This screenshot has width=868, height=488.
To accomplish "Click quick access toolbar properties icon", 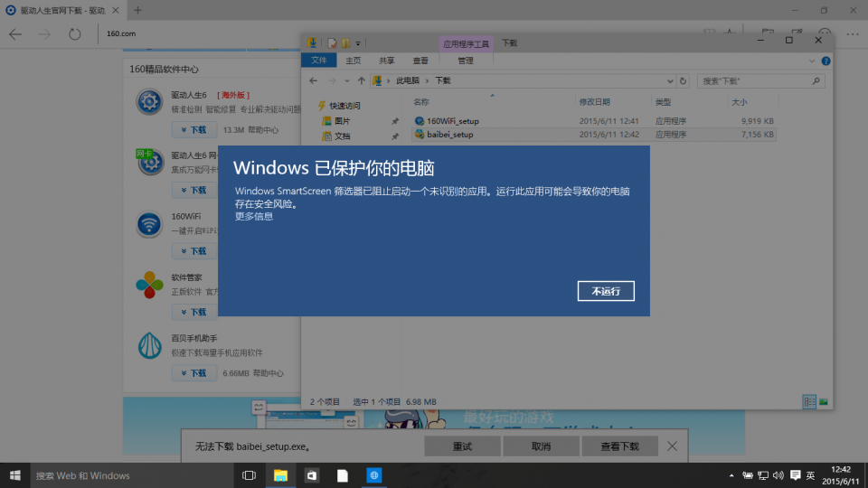I will coord(332,43).
